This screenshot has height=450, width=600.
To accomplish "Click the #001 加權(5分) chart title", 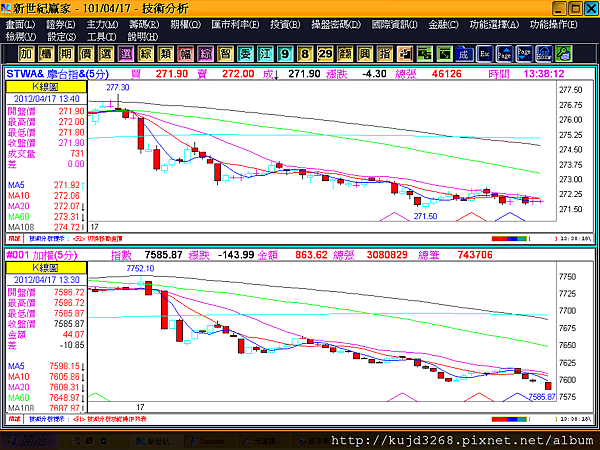I will [42, 255].
